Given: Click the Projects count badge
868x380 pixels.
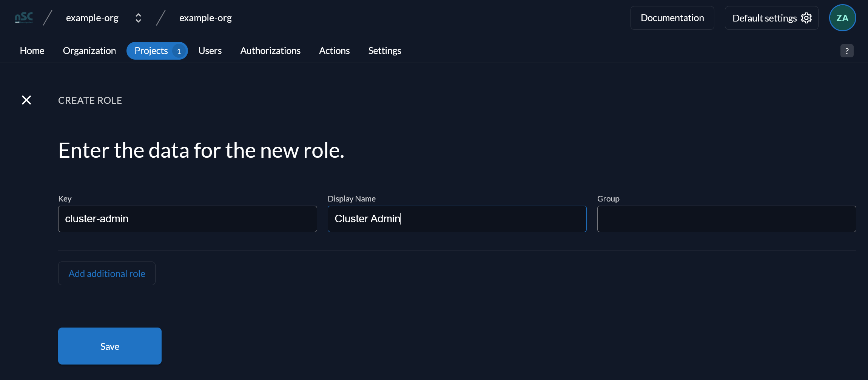Looking at the screenshot, I should point(179,51).
